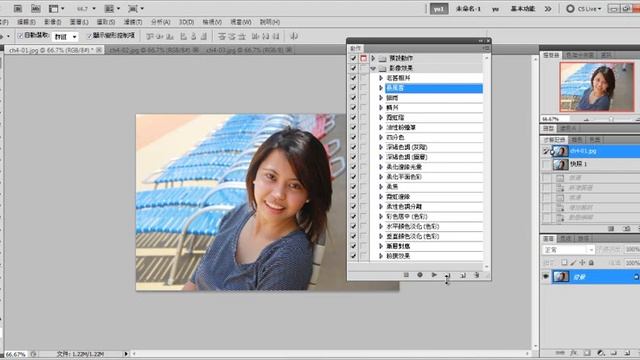Toggle the 顯示變形控制項 checkbox

tap(89, 36)
